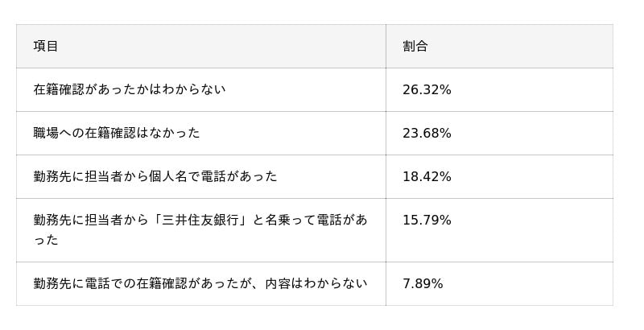Image resolution: width=644 pixels, height=330 pixels.
Task: Click the 26.32% value cell
Action: click(x=427, y=89)
